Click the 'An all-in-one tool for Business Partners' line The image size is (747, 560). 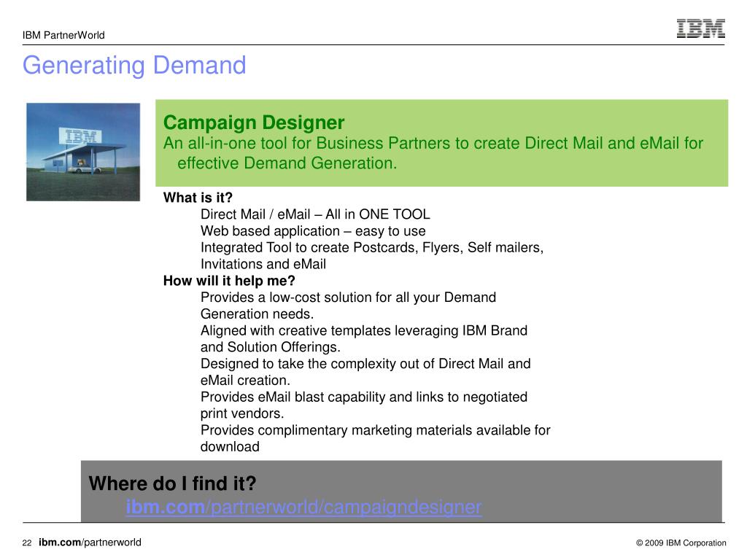pyautogui.click(x=433, y=144)
